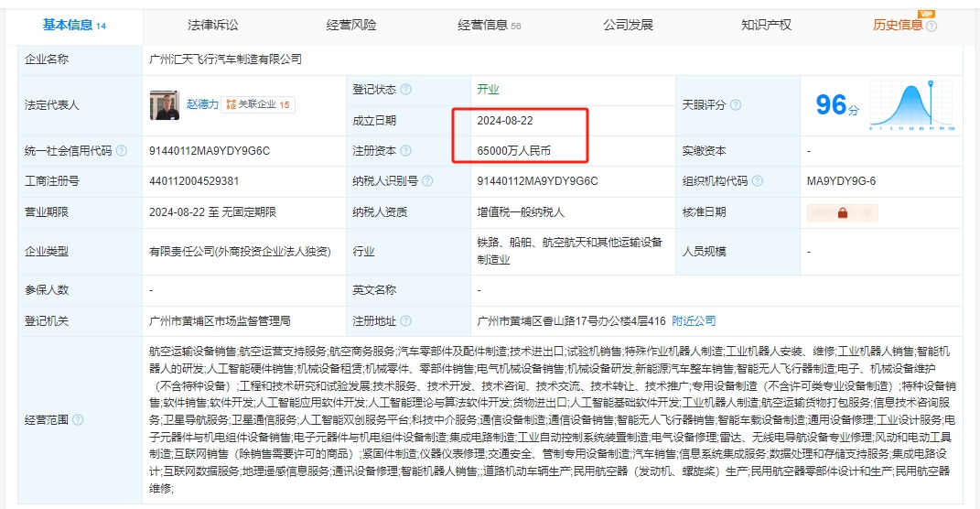Click help icon beside 天眼评分
Viewport: 980px width, 509px height.
pyautogui.click(x=736, y=105)
